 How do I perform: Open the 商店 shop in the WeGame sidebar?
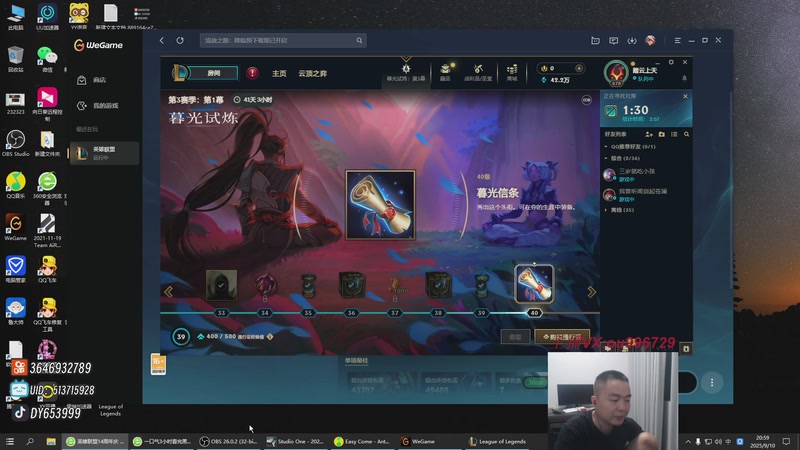(99, 80)
